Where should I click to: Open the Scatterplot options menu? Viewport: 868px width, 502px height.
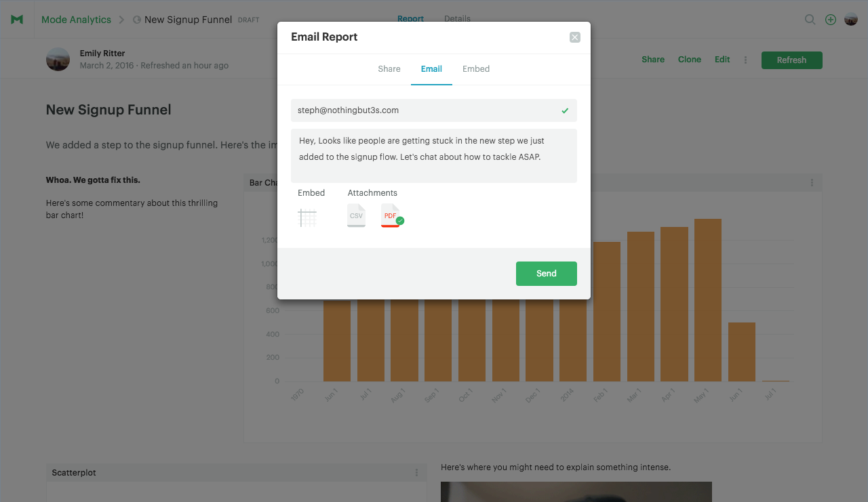416,473
